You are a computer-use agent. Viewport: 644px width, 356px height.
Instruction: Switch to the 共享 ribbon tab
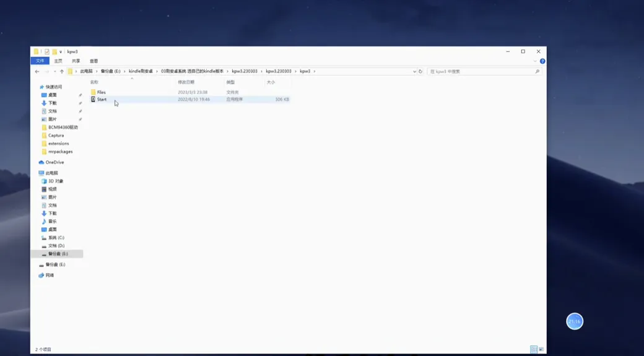point(76,61)
